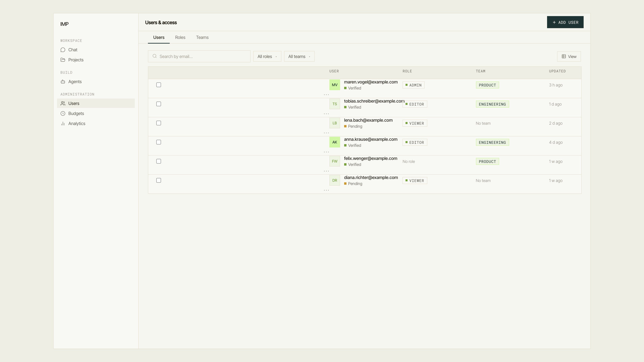644x362 pixels.
Task: Click email lena.bach@example.com
Action: pos(368,120)
